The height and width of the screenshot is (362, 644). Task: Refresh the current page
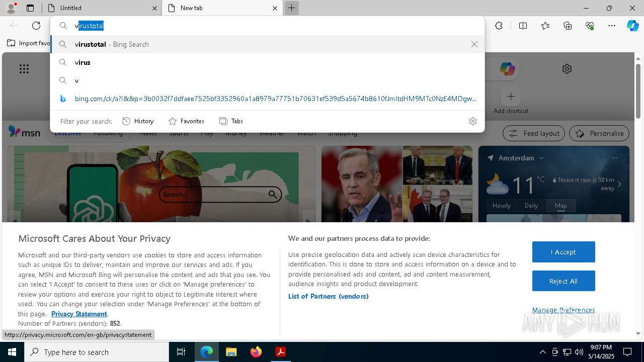click(36, 26)
